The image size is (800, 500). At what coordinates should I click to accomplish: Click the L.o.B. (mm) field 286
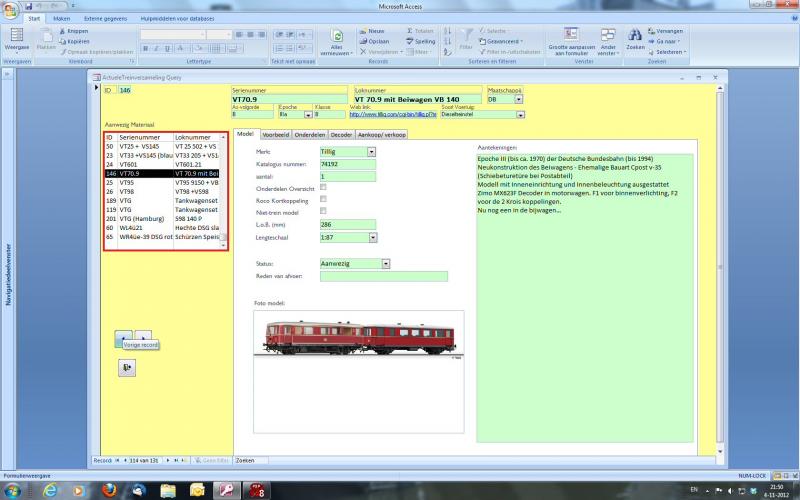click(x=348, y=224)
